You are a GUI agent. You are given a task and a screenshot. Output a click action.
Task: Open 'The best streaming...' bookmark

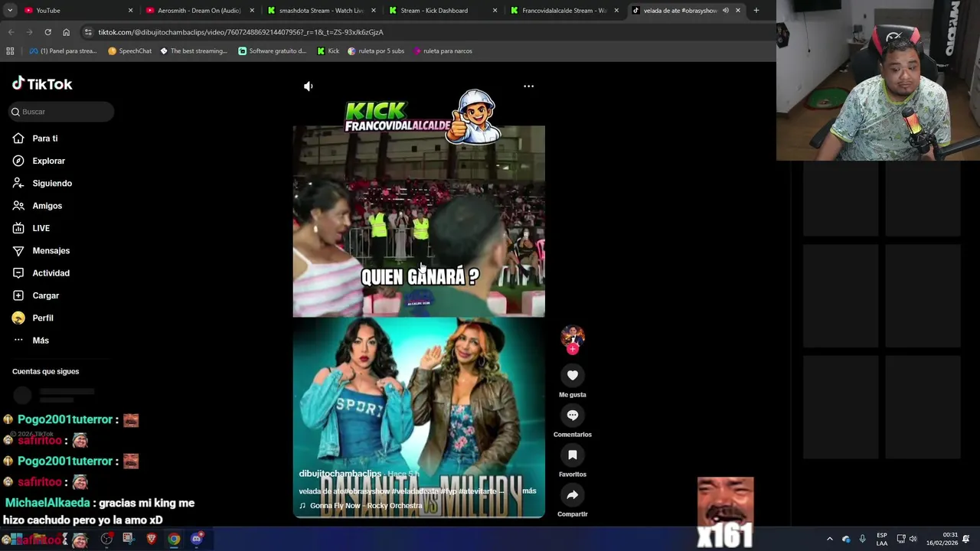[194, 51]
